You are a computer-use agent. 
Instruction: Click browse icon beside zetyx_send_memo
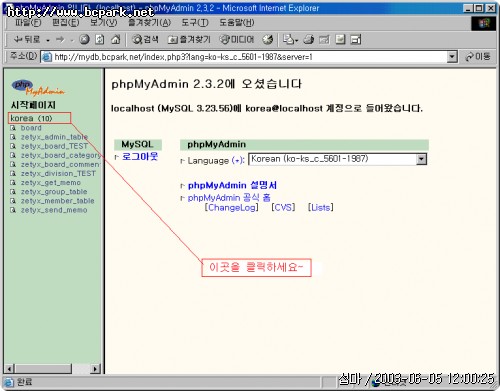tap(13, 210)
